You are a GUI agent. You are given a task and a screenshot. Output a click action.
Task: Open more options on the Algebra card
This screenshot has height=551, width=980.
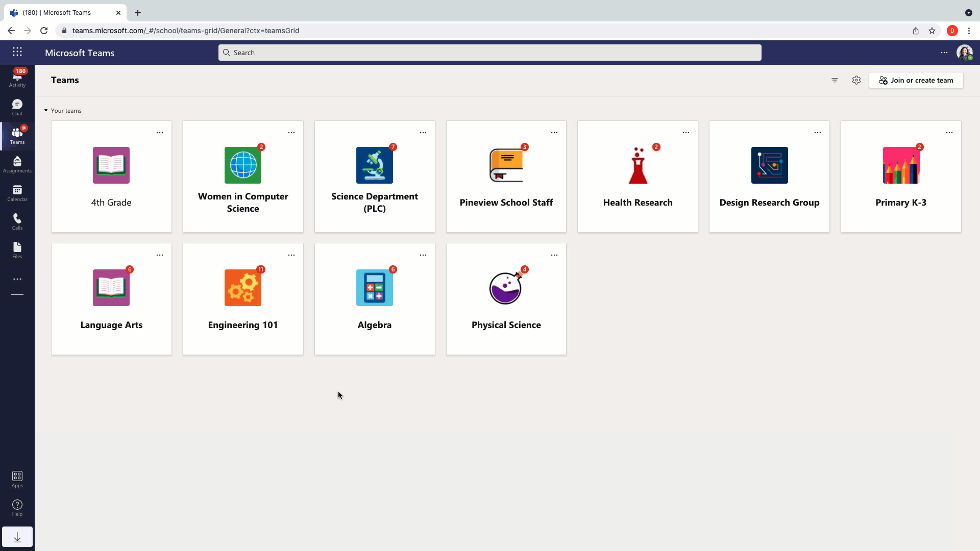coord(423,255)
